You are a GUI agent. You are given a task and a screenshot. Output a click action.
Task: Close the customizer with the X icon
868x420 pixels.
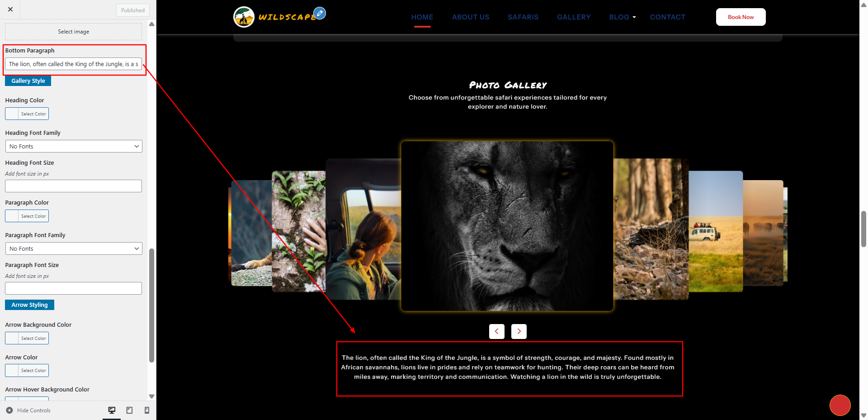[x=10, y=9]
